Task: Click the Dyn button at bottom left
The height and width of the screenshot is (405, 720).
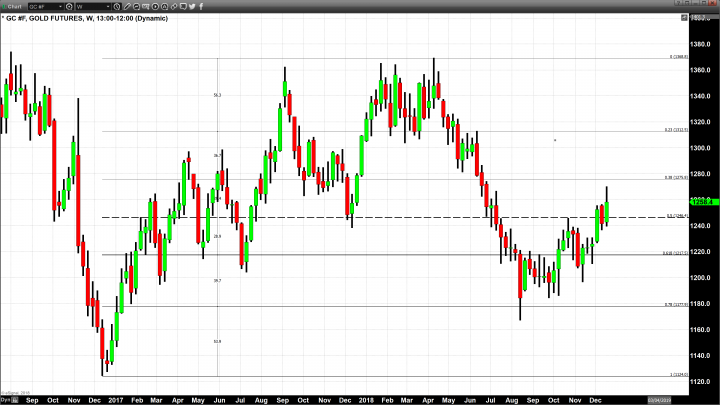Action: pos(5,400)
